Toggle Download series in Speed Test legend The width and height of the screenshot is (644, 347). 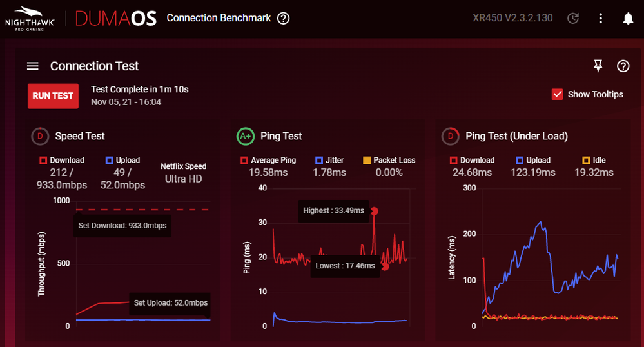[44, 160]
